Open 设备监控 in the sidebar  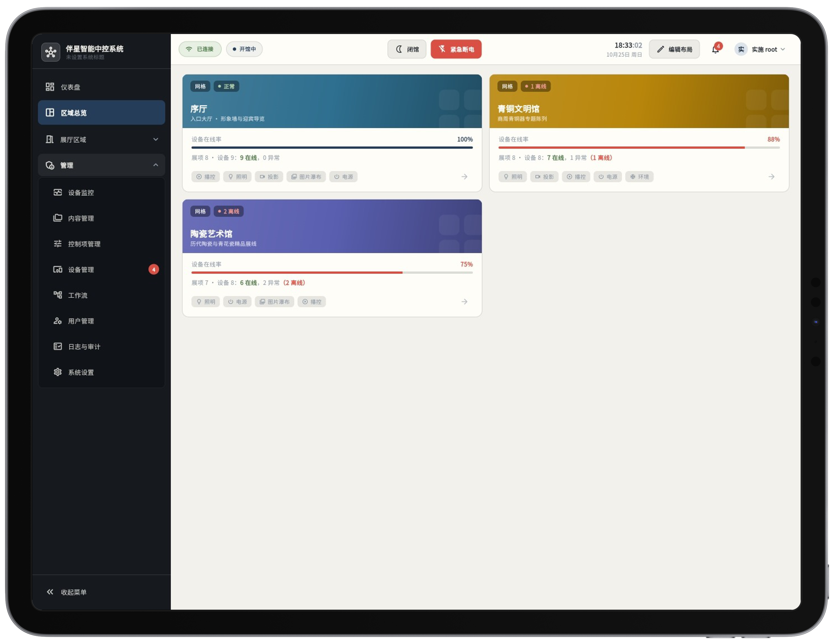(102, 192)
